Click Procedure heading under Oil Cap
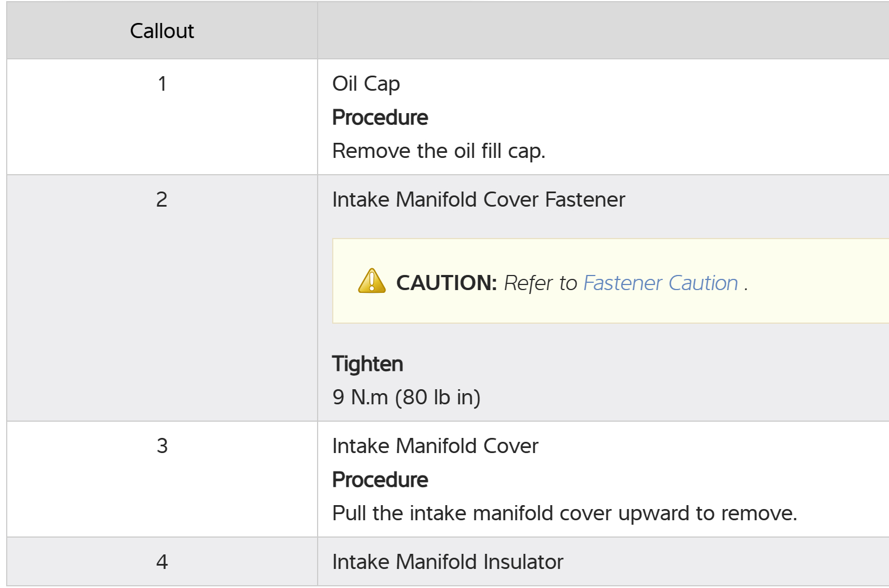The height and width of the screenshot is (588, 889). tap(380, 118)
